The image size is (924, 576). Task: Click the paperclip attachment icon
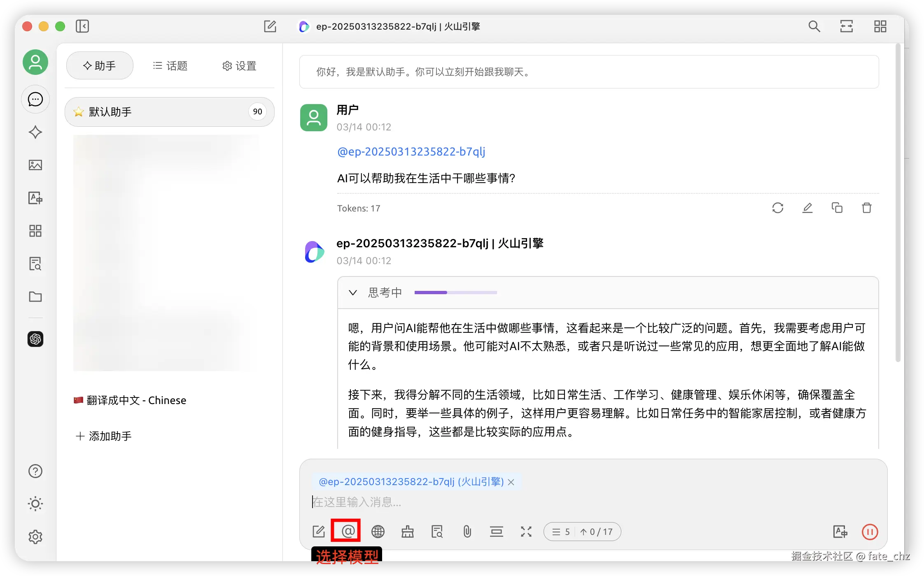click(x=467, y=532)
